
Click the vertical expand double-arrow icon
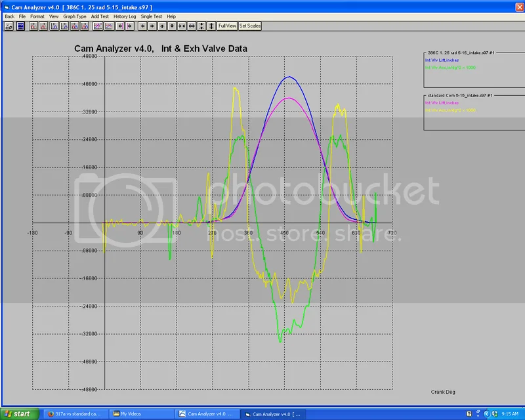[211, 26]
